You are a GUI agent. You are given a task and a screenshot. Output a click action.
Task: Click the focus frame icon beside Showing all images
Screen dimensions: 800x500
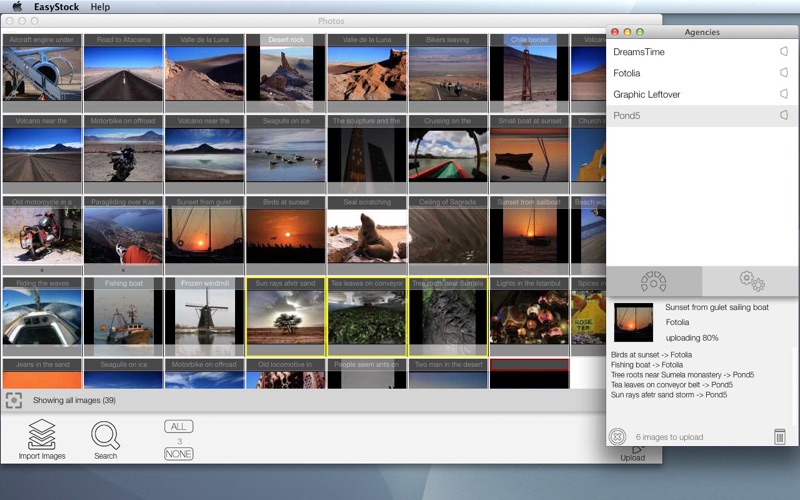[14, 401]
